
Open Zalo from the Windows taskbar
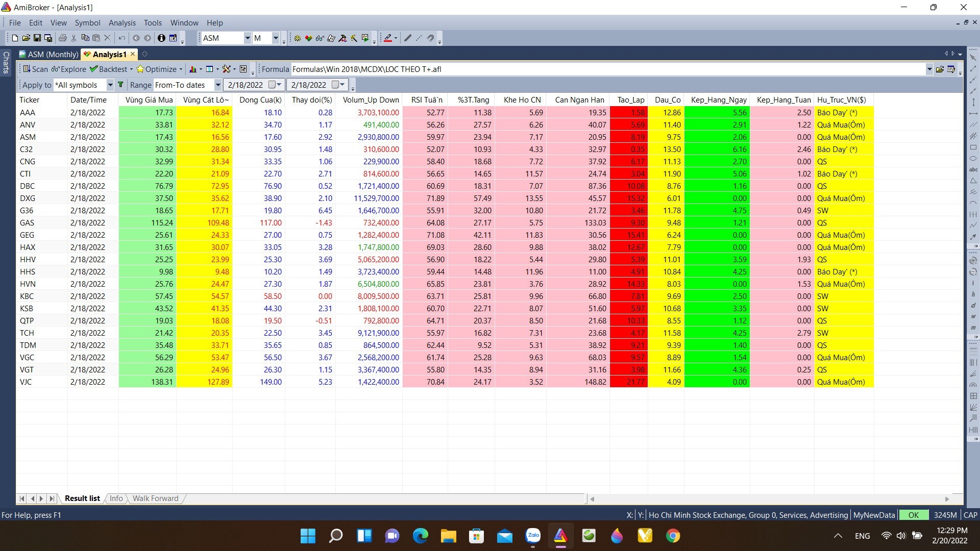[x=533, y=536]
